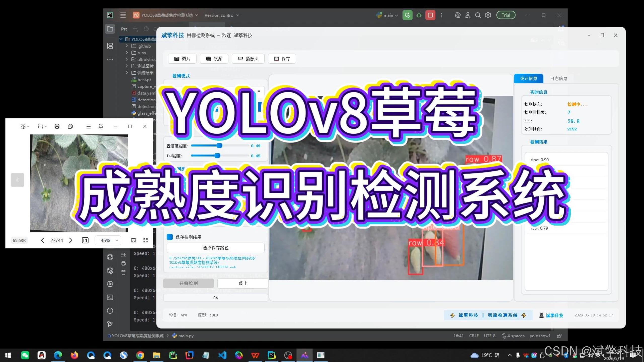Open the Windows Start menu
This screenshot has width=644, height=362.
[8, 355]
